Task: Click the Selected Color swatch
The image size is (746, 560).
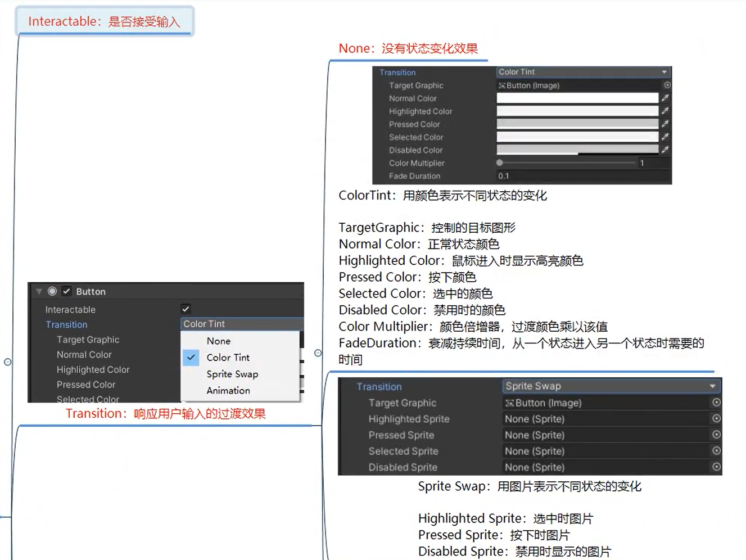Action: [577, 137]
